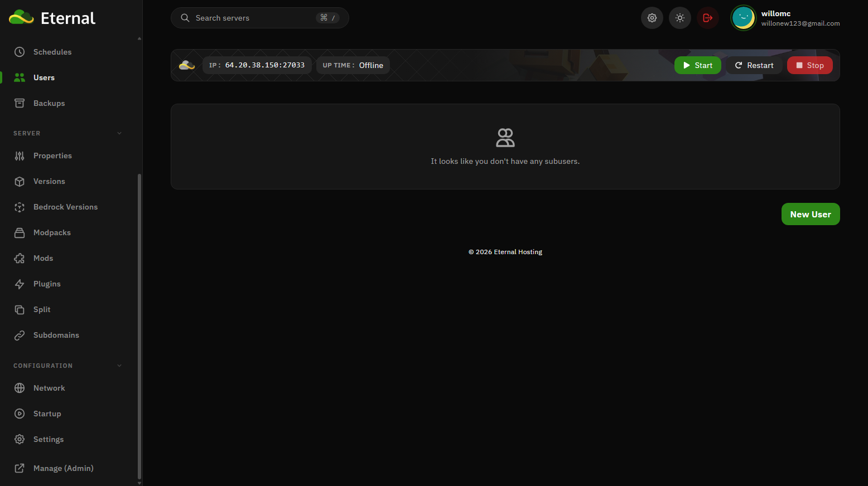Click the Plugins lightning bolt icon

tap(20, 284)
